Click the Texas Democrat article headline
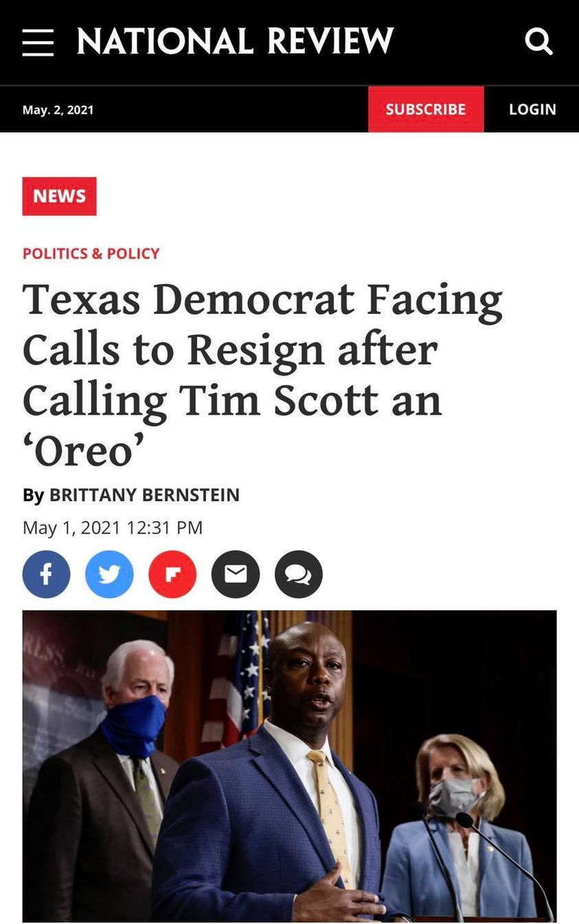Viewport: 579px width, 924px height. click(261, 375)
